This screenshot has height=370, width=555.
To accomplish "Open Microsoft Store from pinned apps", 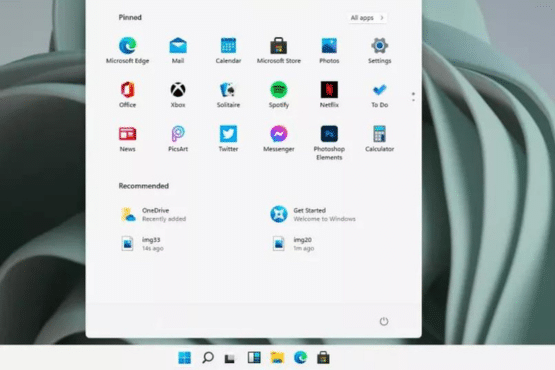I will (x=279, y=50).
